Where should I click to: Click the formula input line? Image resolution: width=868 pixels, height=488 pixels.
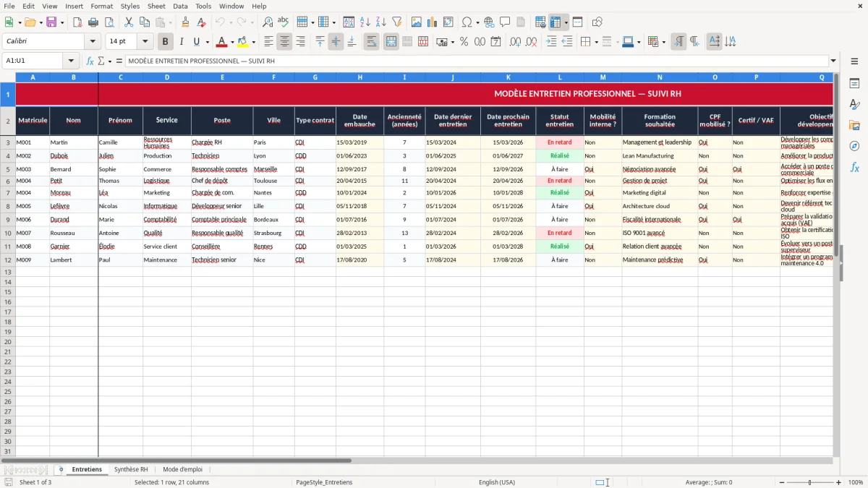[477, 61]
